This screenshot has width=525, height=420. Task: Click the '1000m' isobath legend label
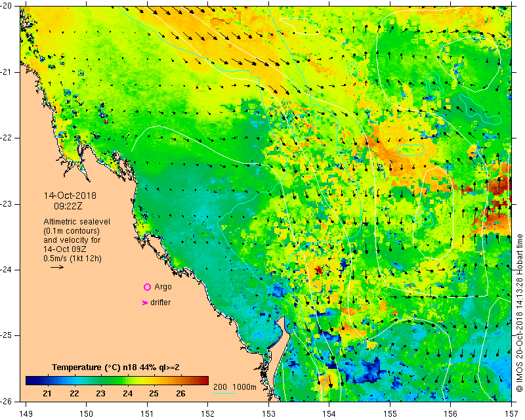click(x=244, y=387)
